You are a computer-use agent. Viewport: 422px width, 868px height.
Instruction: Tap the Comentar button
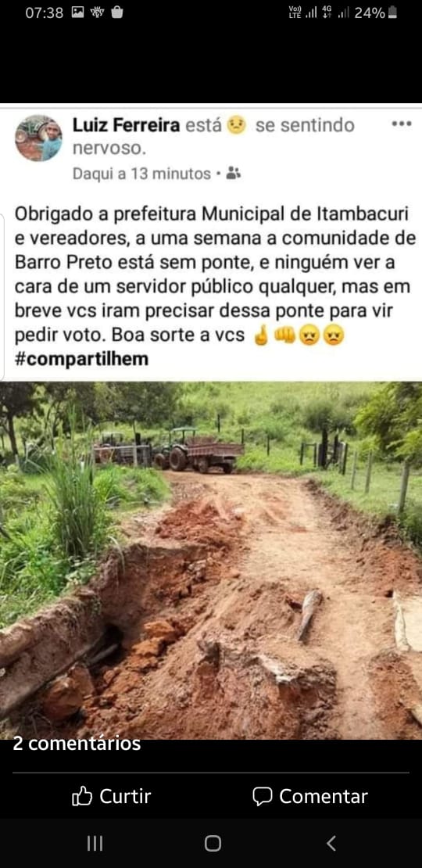tap(309, 797)
